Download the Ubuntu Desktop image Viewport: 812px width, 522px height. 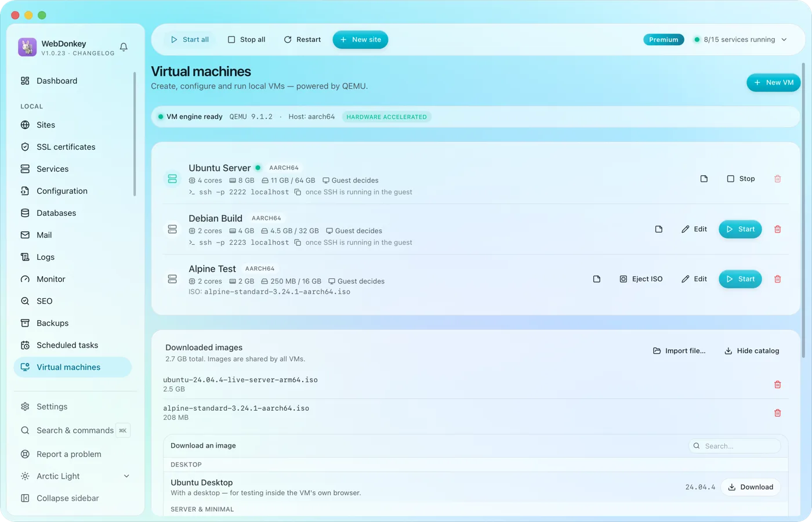pyautogui.click(x=751, y=487)
